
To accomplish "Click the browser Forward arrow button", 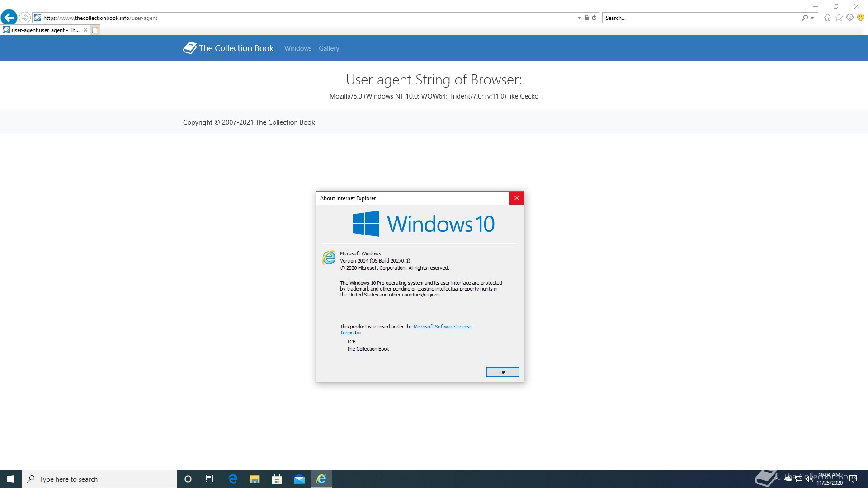I will pos(25,18).
